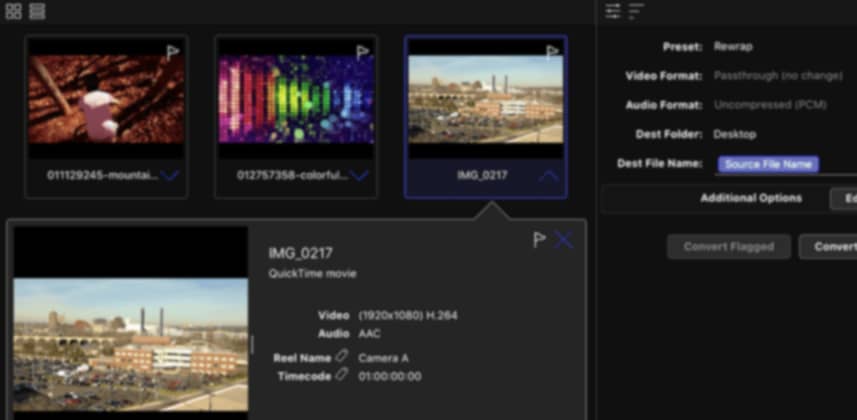Image resolution: width=857 pixels, height=420 pixels.
Task: Select the IMG_0217 city thumbnail
Action: pyautogui.click(x=486, y=99)
